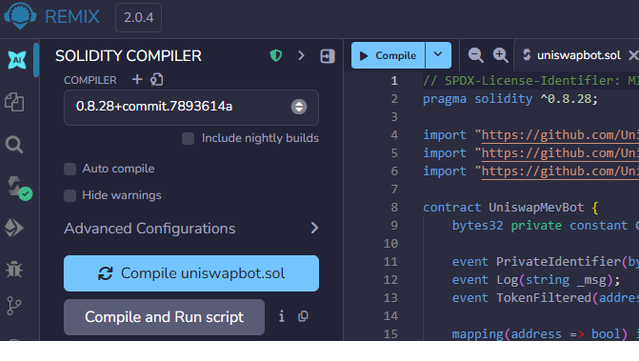
Task: Click the Remix logo icon
Action: 20,15
